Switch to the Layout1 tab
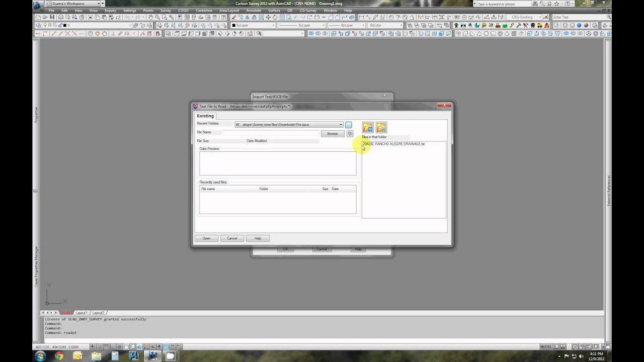 (81, 313)
